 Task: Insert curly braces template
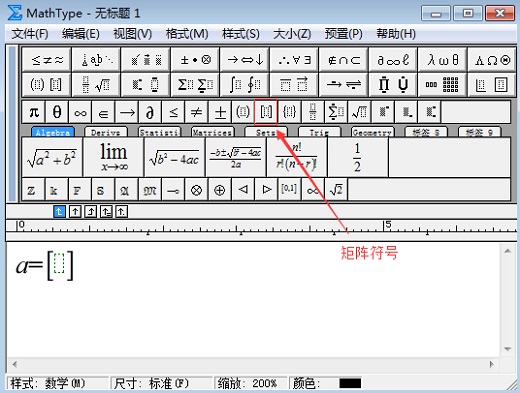(x=289, y=112)
